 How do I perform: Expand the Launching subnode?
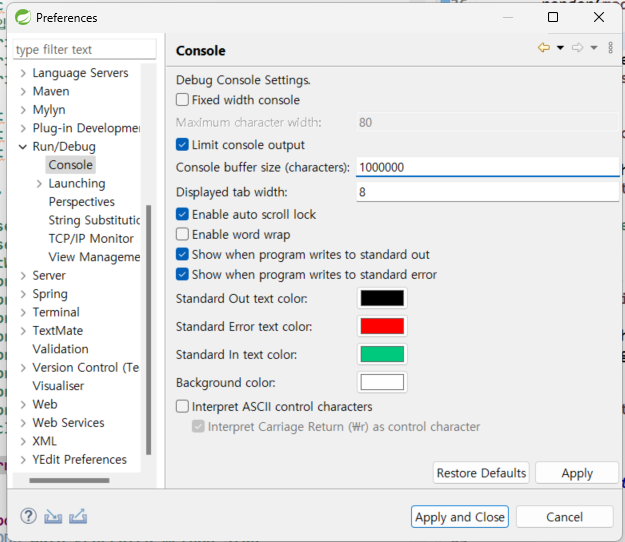39,183
